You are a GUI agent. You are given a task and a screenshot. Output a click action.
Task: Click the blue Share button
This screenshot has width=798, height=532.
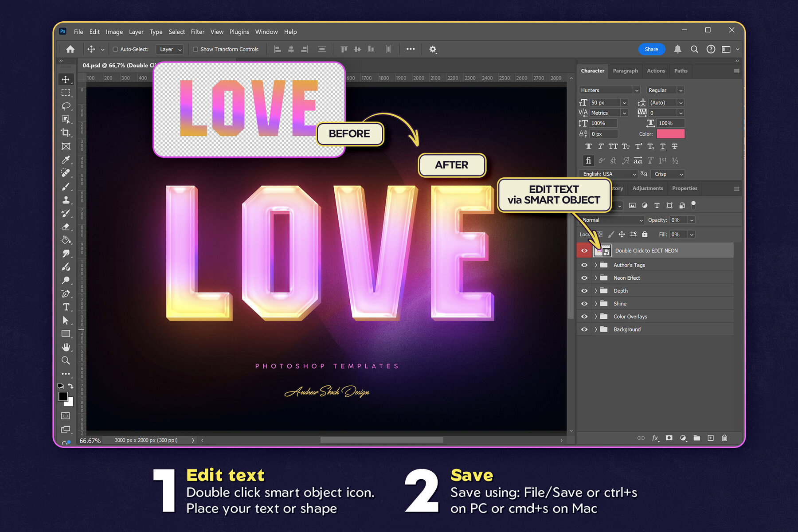[x=651, y=49]
